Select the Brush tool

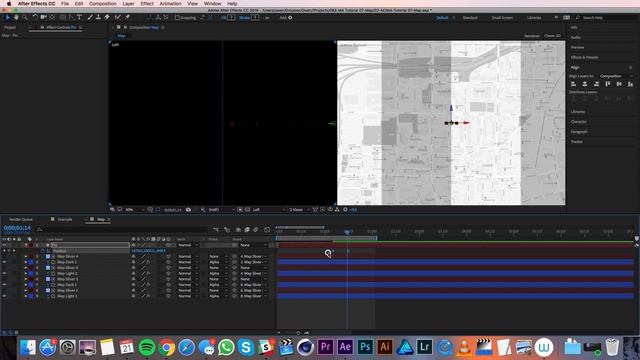90,18
